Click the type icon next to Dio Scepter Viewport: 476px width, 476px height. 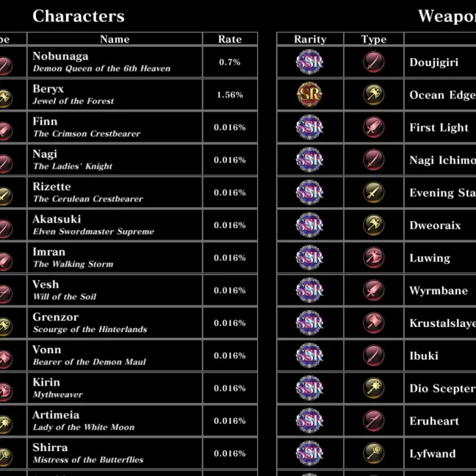point(374,388)
